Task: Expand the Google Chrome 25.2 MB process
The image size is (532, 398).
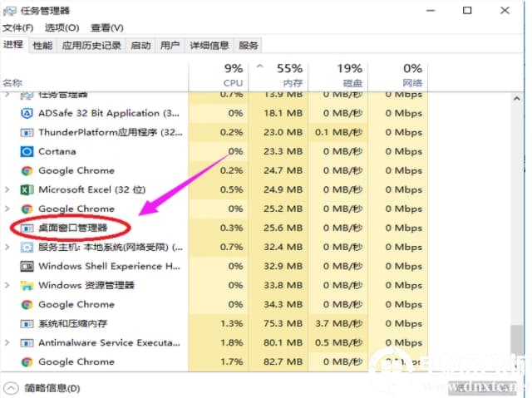Action: (7, 209)
